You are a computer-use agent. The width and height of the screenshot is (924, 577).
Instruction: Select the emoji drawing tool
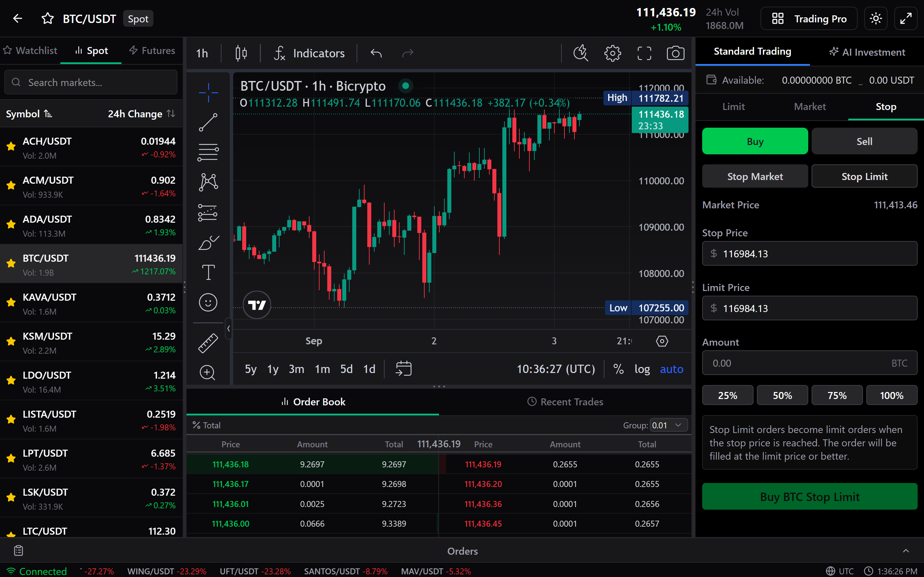pos(208,302)
